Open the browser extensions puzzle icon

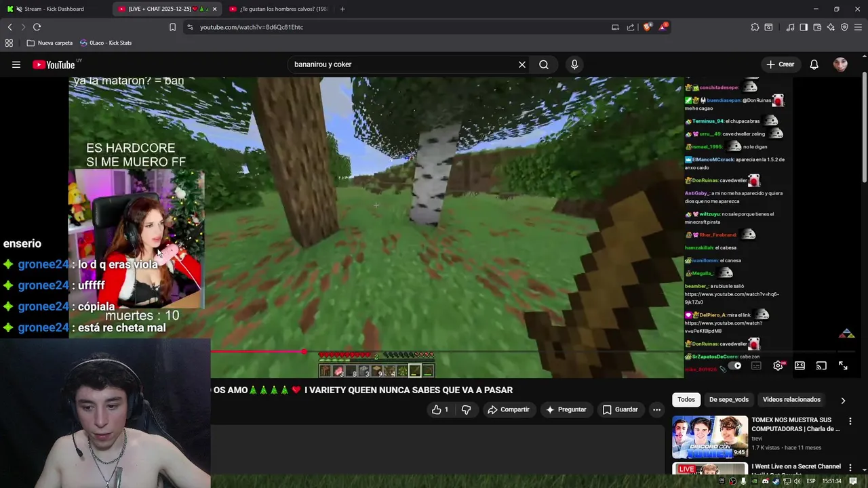pyautogui.click(x=755, y=27)
